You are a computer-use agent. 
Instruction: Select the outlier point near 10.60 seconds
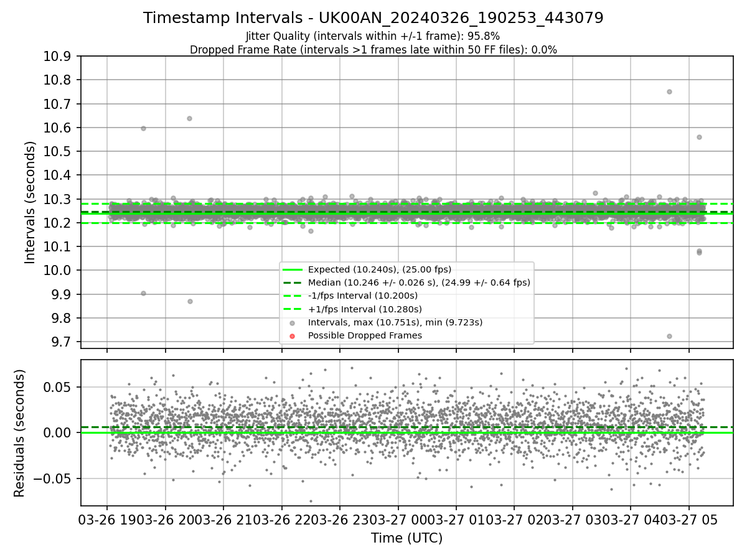[x=143, y=128]
